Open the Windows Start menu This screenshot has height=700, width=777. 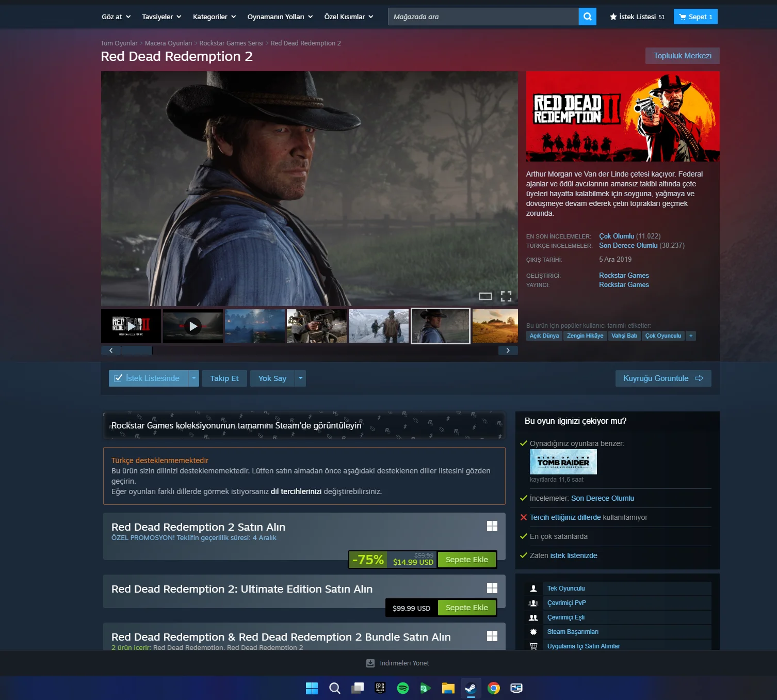312,688
